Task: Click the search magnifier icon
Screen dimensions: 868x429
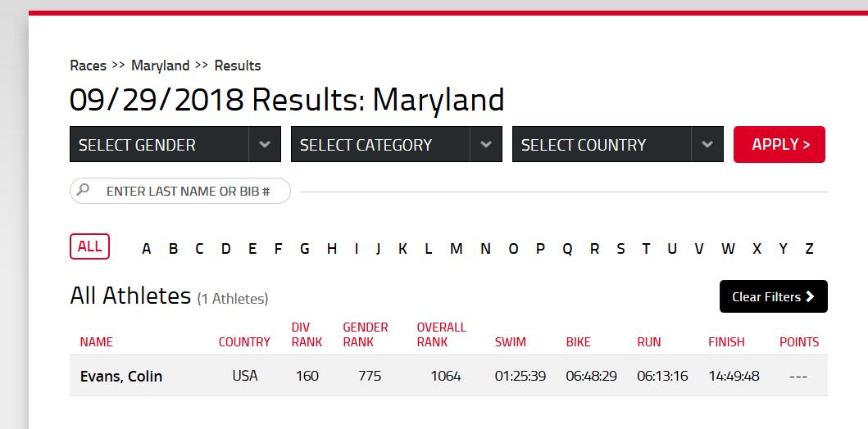Action: click(83, 190)
